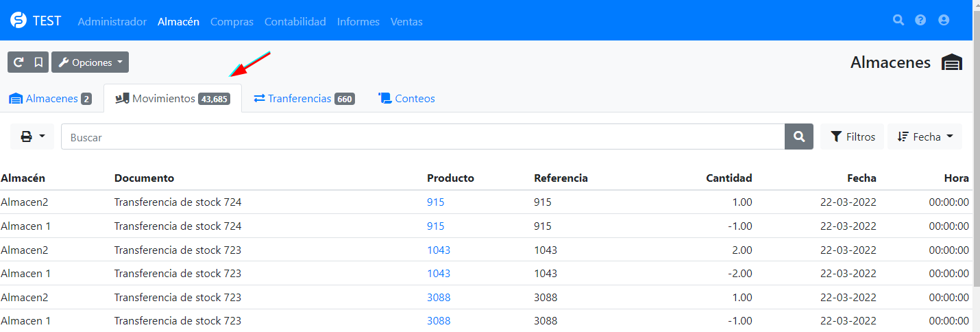Open product 3088 link in Almacen 1 row
Image resolution: width=980 pixels, height=332 pixels.
click(x=439, y=320)
